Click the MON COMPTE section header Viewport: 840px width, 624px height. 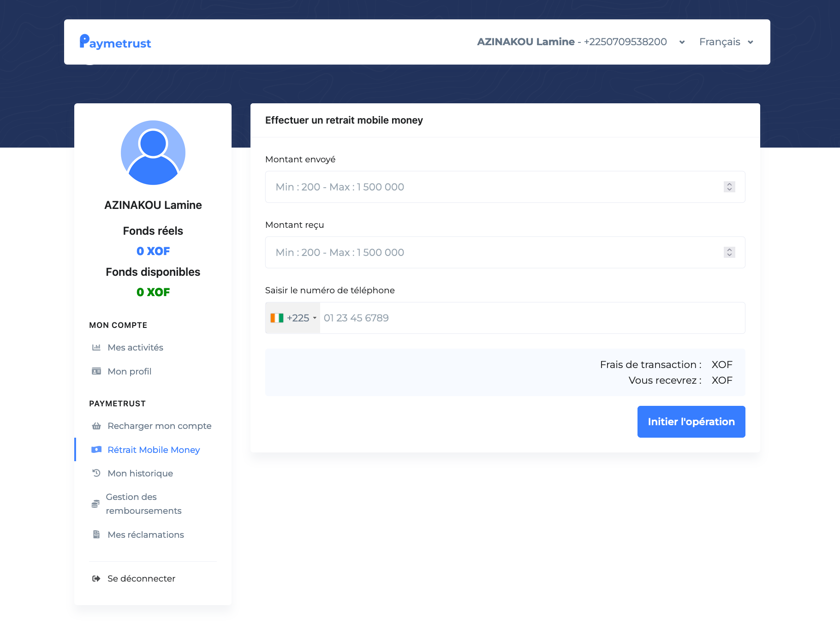pyautogui.click(x=118, y=325)
